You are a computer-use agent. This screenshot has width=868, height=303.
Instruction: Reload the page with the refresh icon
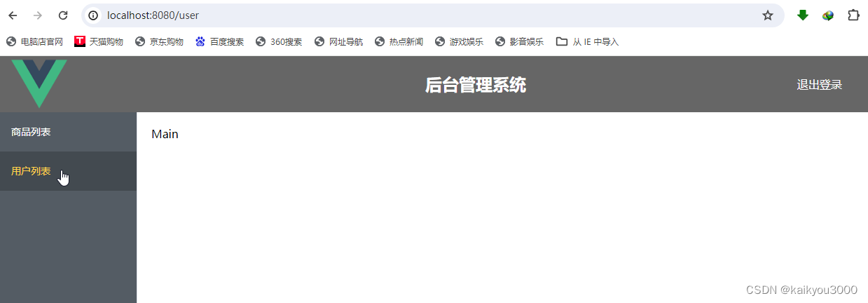tap(63, 15)
